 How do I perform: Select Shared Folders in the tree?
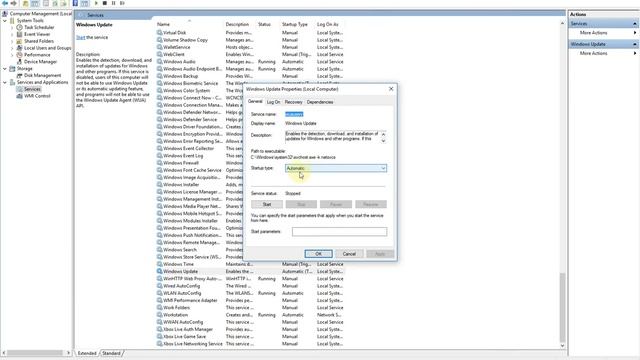[39, 41]
